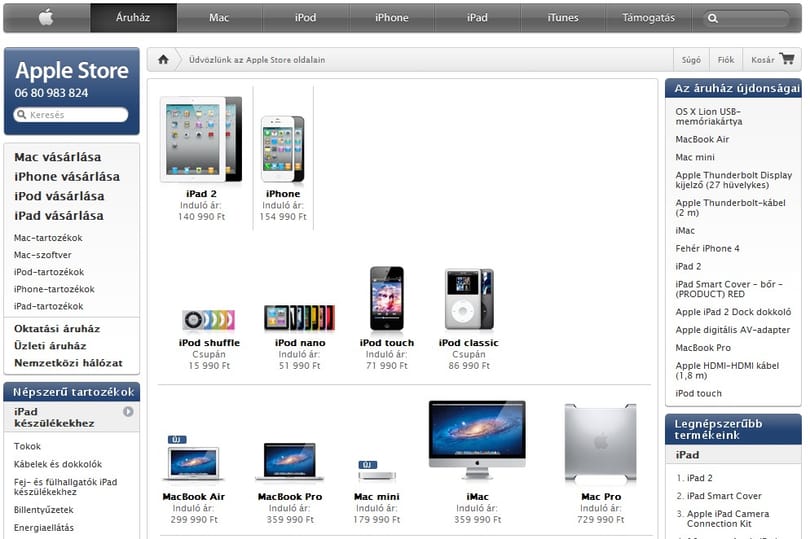Click the Apple logo in the navigation bar

tap(46, 18)
